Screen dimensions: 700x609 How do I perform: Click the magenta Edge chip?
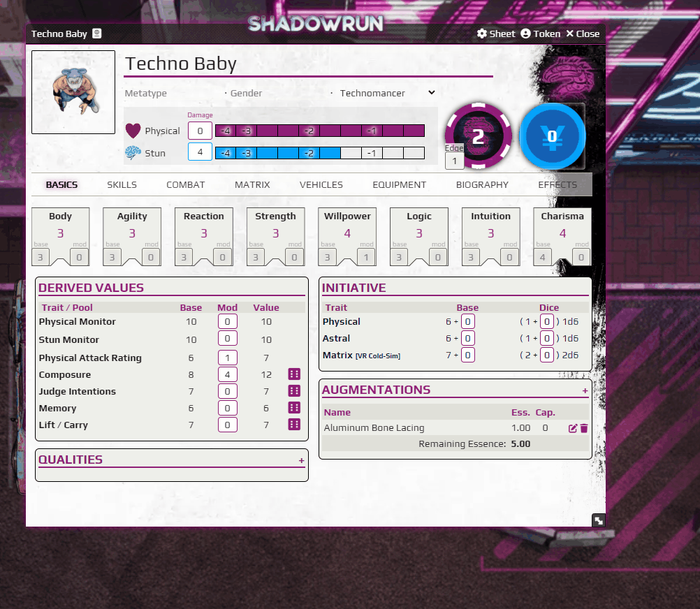click(479, 136)
